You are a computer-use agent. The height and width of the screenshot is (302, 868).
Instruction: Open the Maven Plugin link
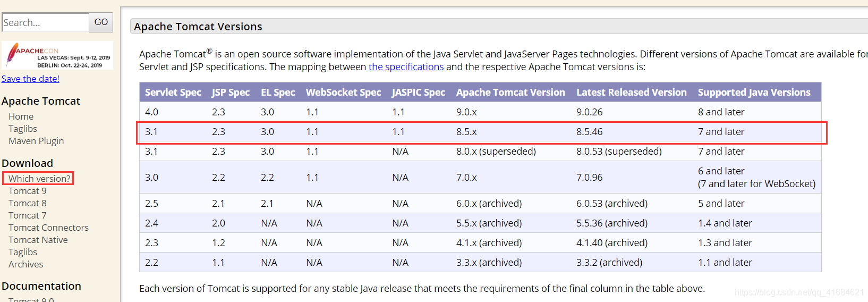tap(36, 141)
